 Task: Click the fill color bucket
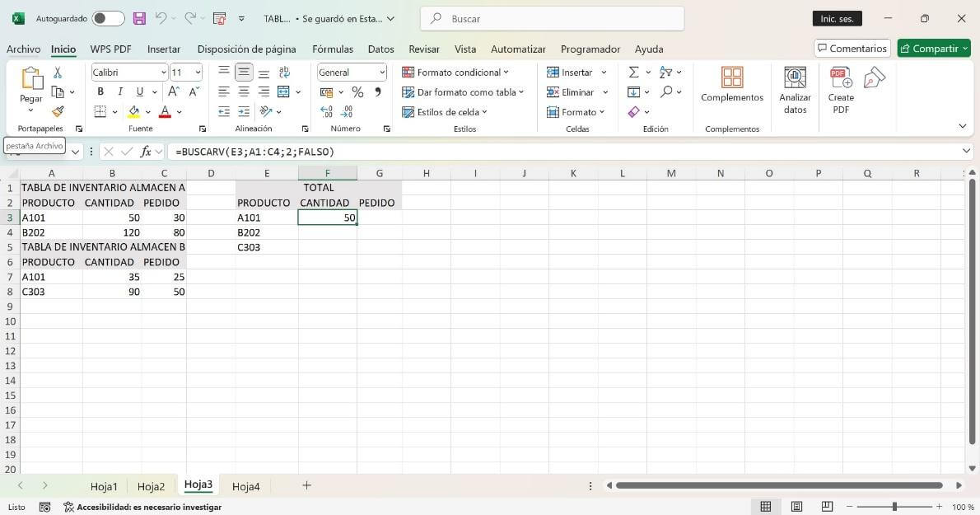(133, 112)
